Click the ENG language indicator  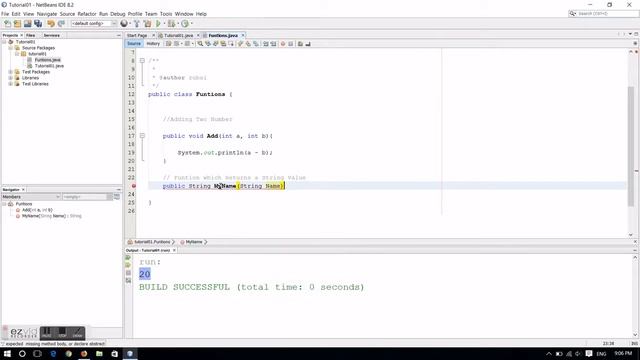[601, 354]
